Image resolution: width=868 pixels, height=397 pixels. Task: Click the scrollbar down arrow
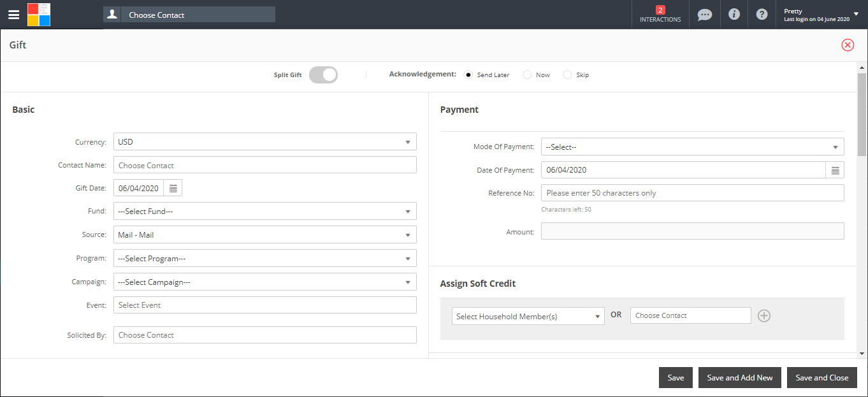862,353
